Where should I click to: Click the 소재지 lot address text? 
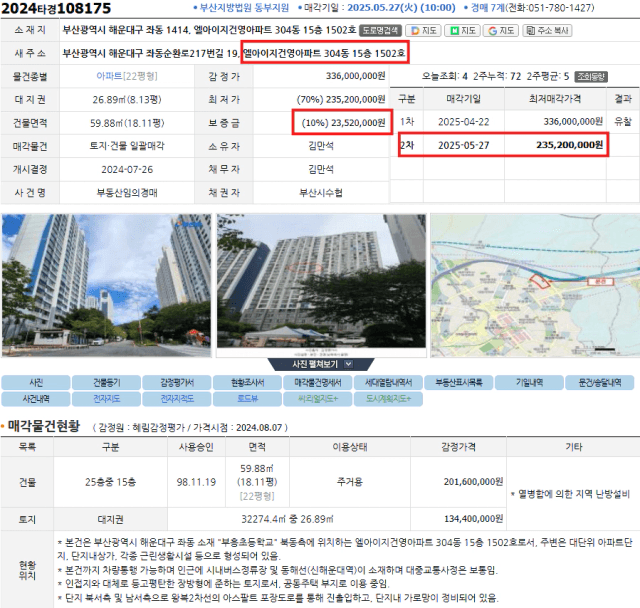tap(209, 30)
